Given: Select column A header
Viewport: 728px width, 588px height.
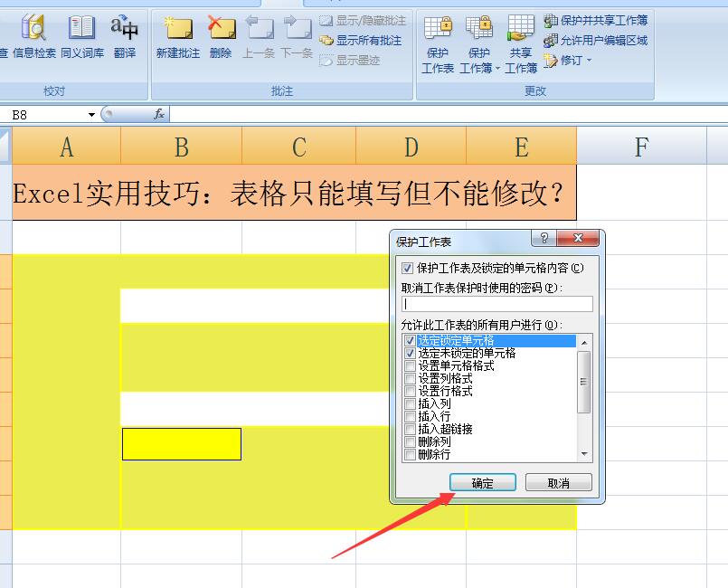Looking at the screenshot, I should pos(66,147).
